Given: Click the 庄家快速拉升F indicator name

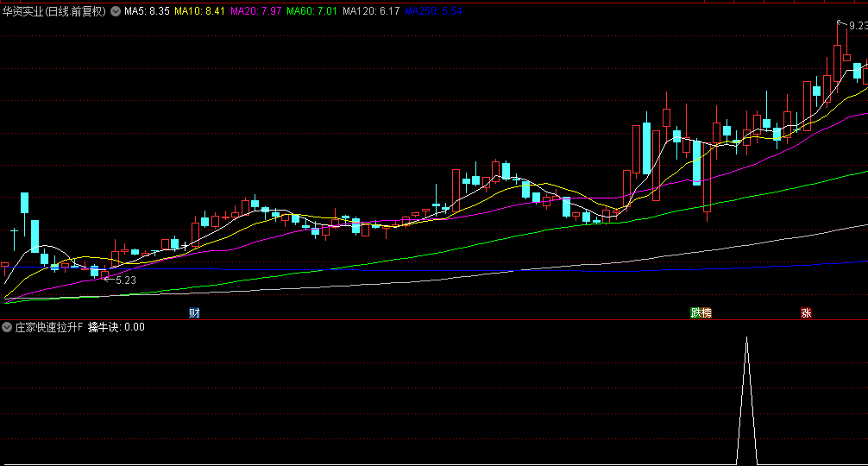Looking at the screenshot, I should coord(48,327).
